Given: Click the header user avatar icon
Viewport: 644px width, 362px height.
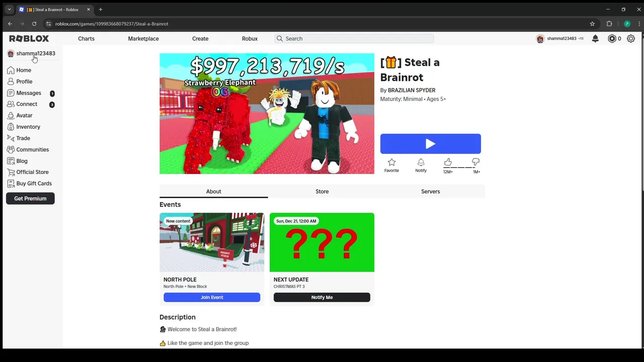Looking at the screenshot, I should tap(540, 39).
